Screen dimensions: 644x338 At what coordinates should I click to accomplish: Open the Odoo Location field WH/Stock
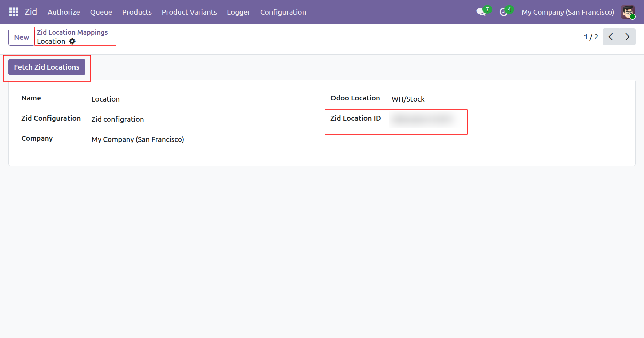[x=408, y=99]
